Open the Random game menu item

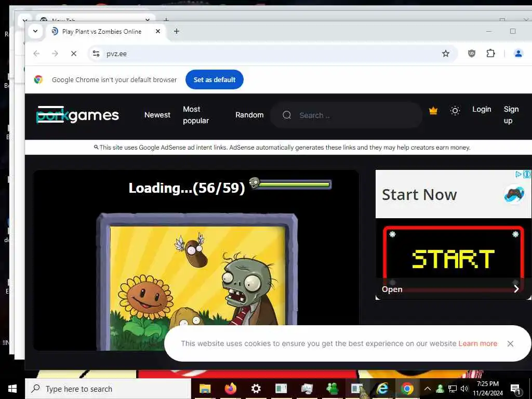pyautogui.click(x=249, y=115)
